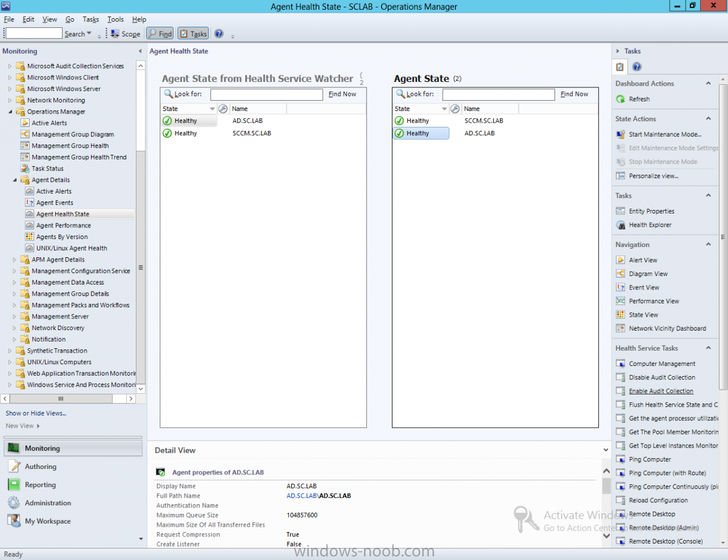Click the Tasks pane vertical scrollbar
Image resolution: width=728 pixels, height=560 pixels.
pyautogui.click(x=723, y=237)
